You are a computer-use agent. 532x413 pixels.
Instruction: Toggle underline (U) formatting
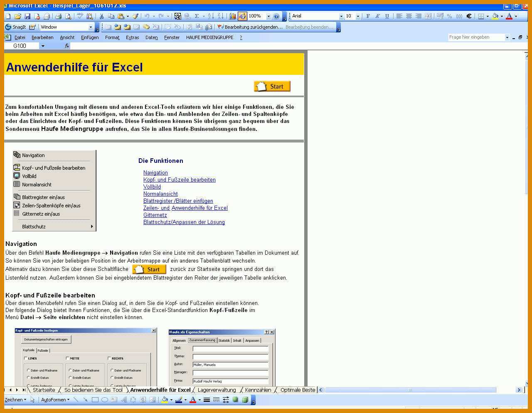[387, 16]
